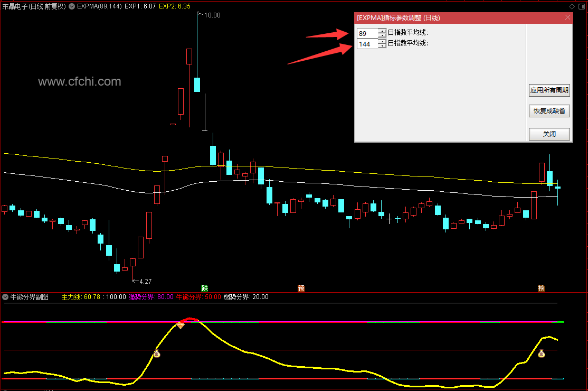The image size is (588, 391).
Task: Open the 牛熊分界副图 indicator dropdown arrow icon
Action: click(x=5, y=297)
